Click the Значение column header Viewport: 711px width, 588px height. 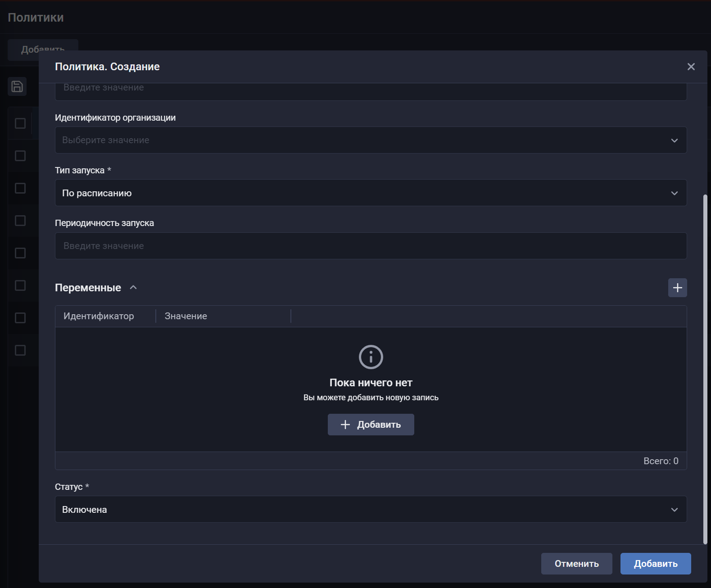tap(186, 316)
